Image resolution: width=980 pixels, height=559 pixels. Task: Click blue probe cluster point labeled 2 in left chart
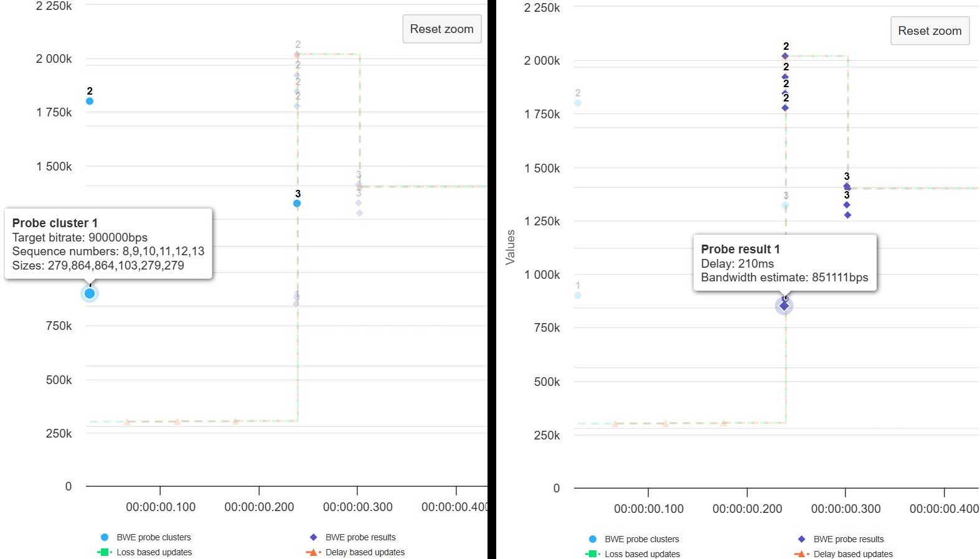(x=90, y=101)
